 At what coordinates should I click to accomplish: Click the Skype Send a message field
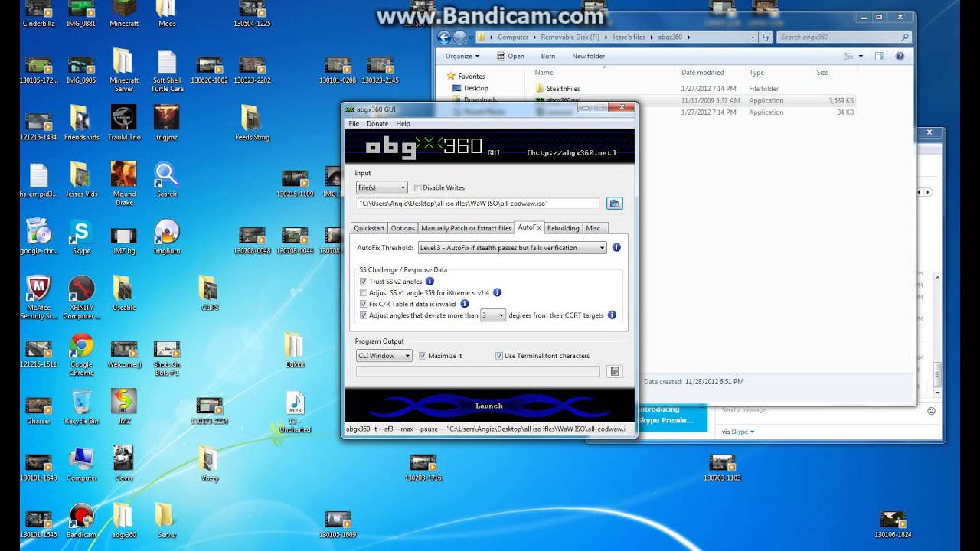(821, 410)
